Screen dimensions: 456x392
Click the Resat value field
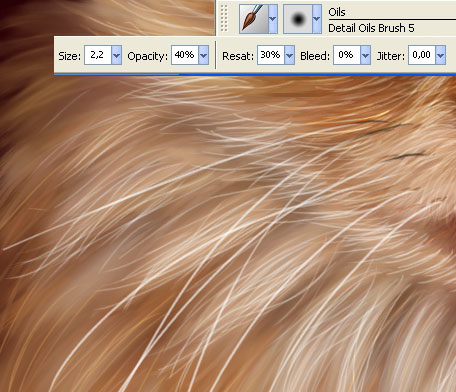pyautogui.click(x=271, y=55)
